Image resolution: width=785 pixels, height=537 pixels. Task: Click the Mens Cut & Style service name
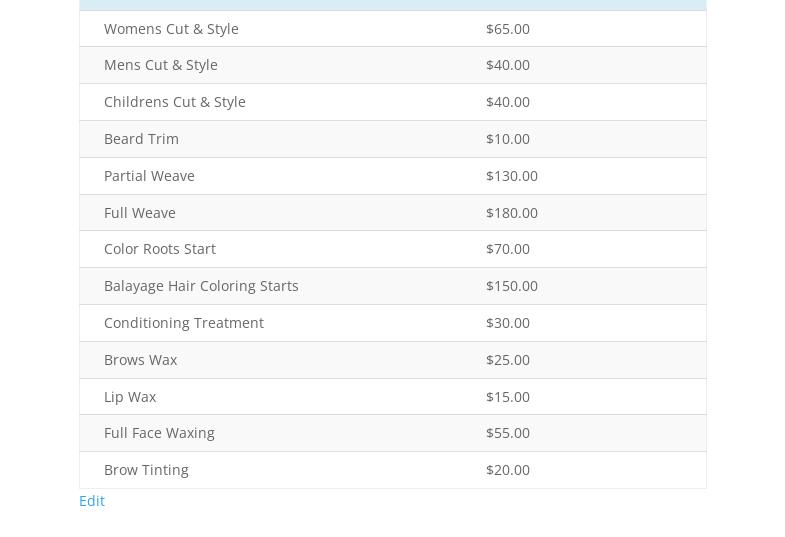tap(161, 65)
